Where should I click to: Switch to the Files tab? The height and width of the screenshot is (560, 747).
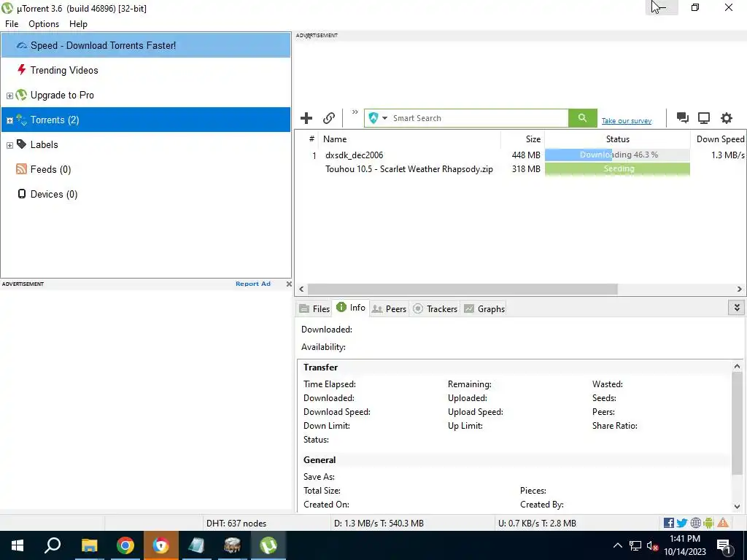click(314, 309)
